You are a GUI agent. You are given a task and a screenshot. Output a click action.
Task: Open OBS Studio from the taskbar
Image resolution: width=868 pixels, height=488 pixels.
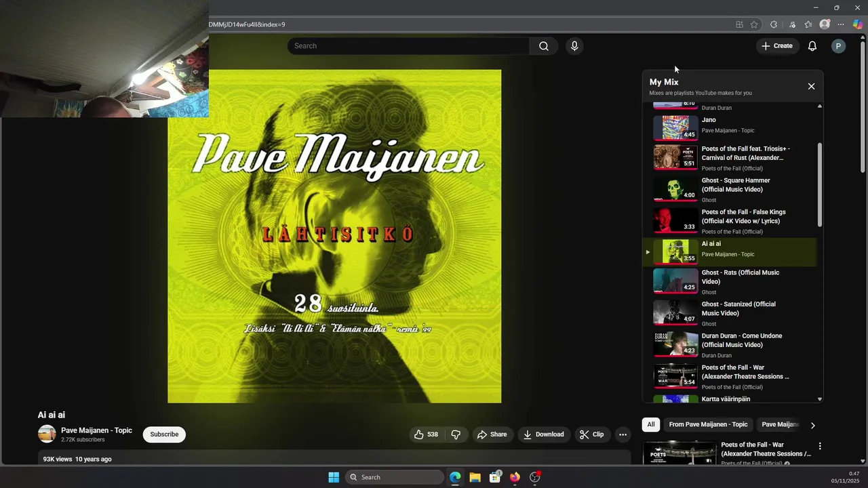[x=534, y=477]
